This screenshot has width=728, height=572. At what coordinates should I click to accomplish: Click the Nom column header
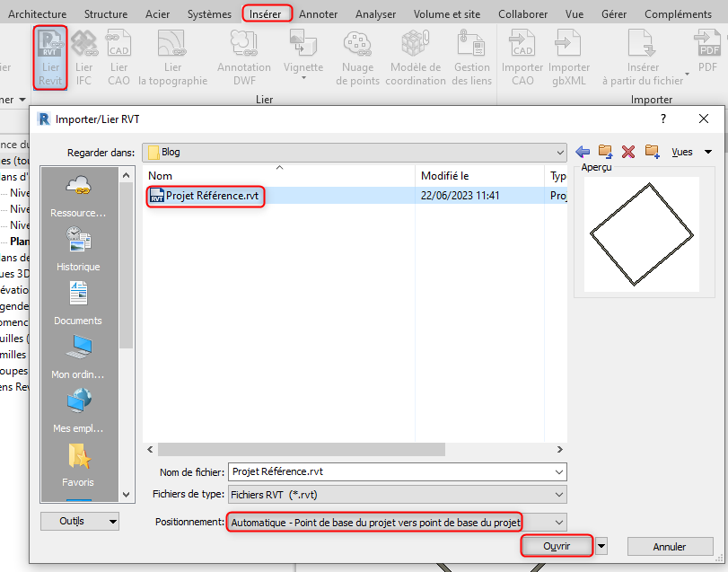(161, 176)
